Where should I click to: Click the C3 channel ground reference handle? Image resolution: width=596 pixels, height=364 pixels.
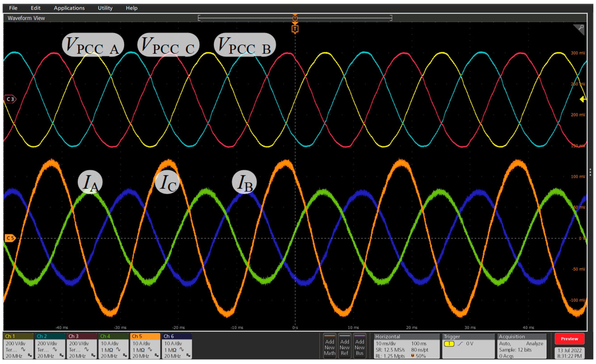pyautogui.click(x=10, y=99)
